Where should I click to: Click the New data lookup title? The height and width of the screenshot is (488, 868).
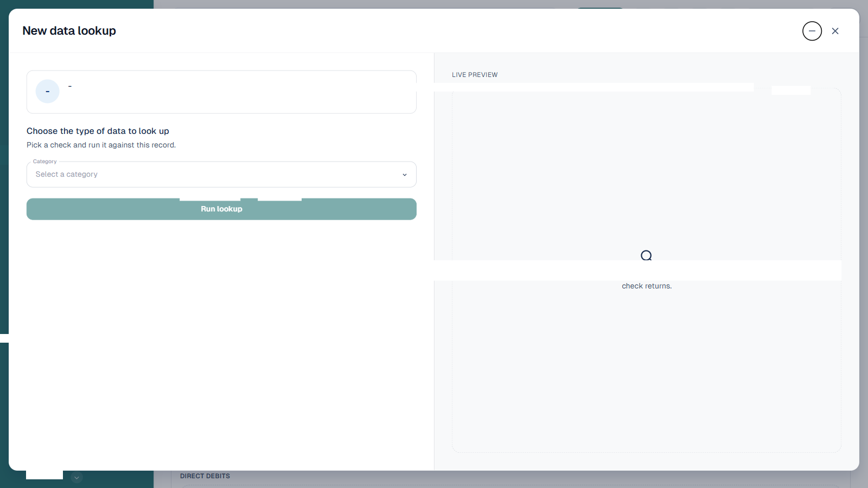coord(69,31)
